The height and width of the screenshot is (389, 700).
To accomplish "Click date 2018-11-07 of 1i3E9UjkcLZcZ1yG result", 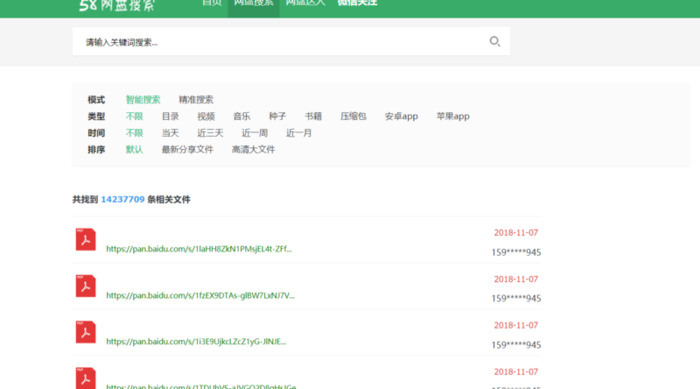I will coord(516,325).
